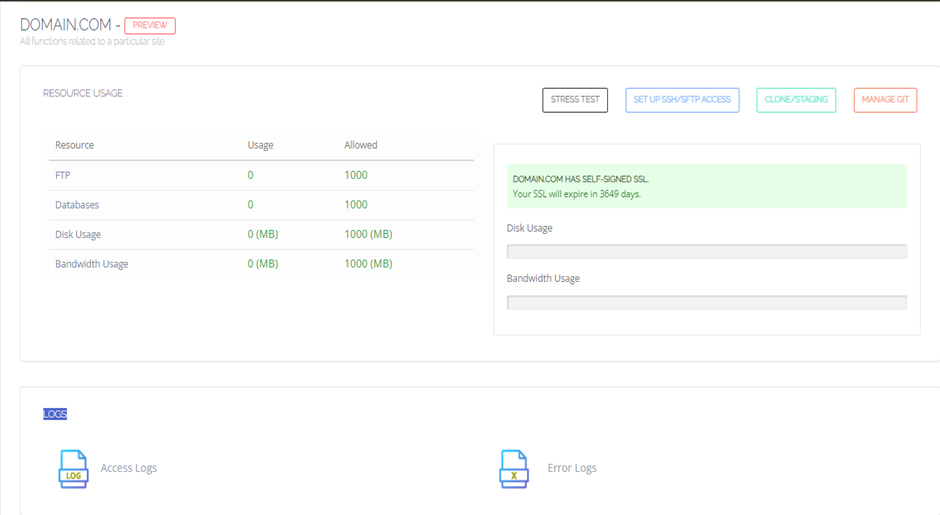Screen dimensions: 940x515
Task: Click the highlighted LOGS heading
Action: click(55, 414)
